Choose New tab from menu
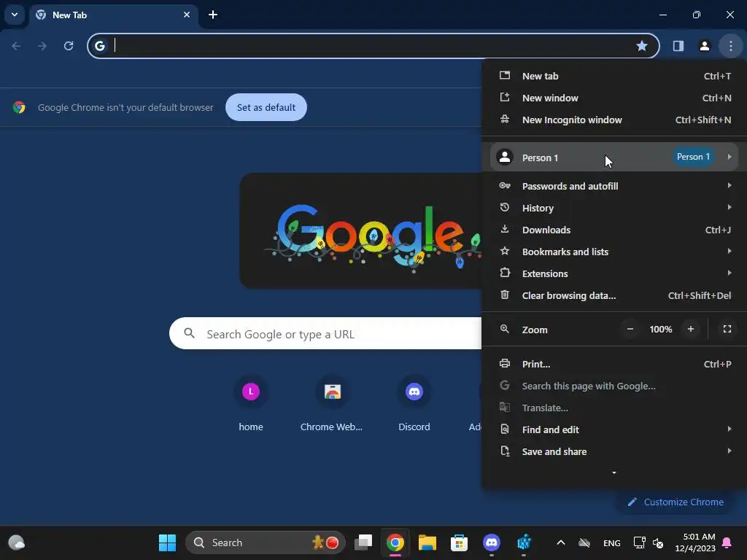 click(614, 76)
